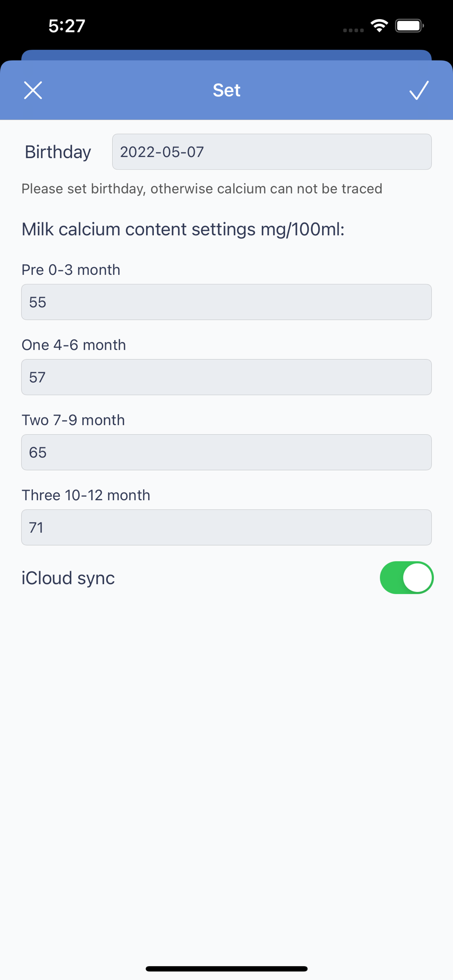Tap the iCloud sync label text
The height and width of the screenshot is (980, 453).
pos(68,578)
